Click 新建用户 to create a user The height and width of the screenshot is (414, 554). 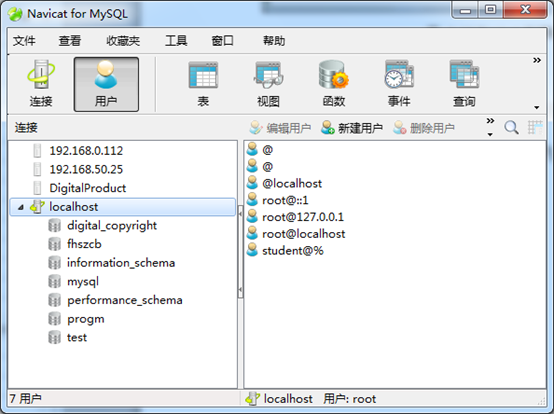coord(352,128)
